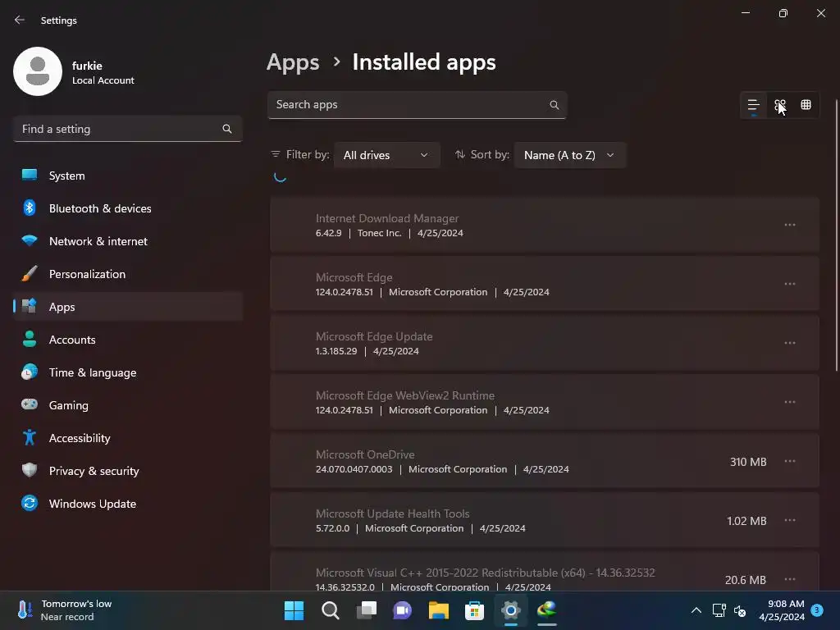Click the 1.02 MB size value
The width and height of the screenshot is (840, 630).
point(746,521)
